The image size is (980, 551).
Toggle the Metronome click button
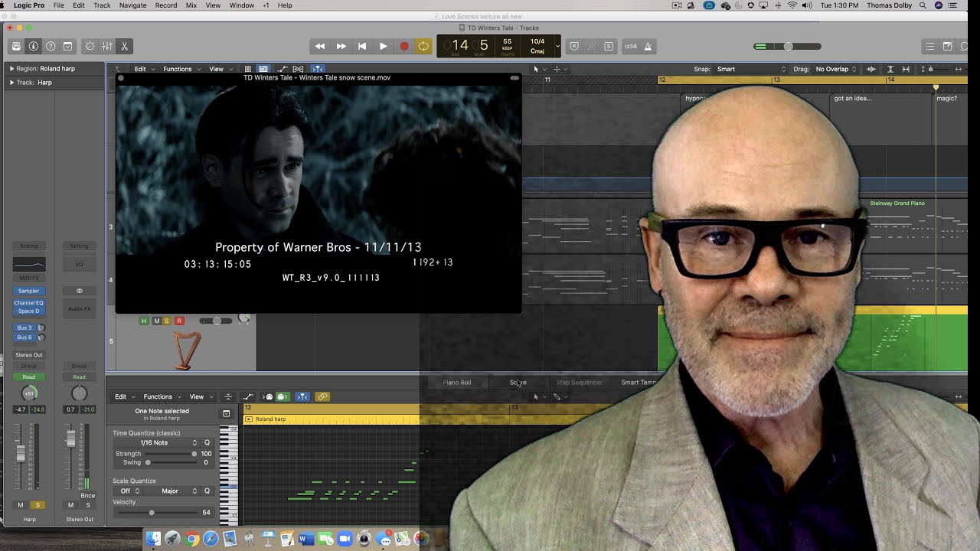pyautogui.click(x=648, y=46)
